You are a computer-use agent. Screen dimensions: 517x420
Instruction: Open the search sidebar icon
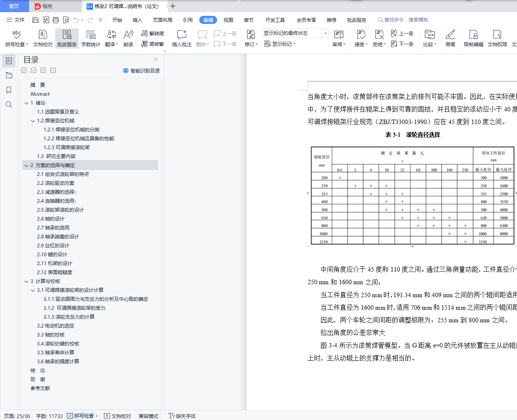9,105
